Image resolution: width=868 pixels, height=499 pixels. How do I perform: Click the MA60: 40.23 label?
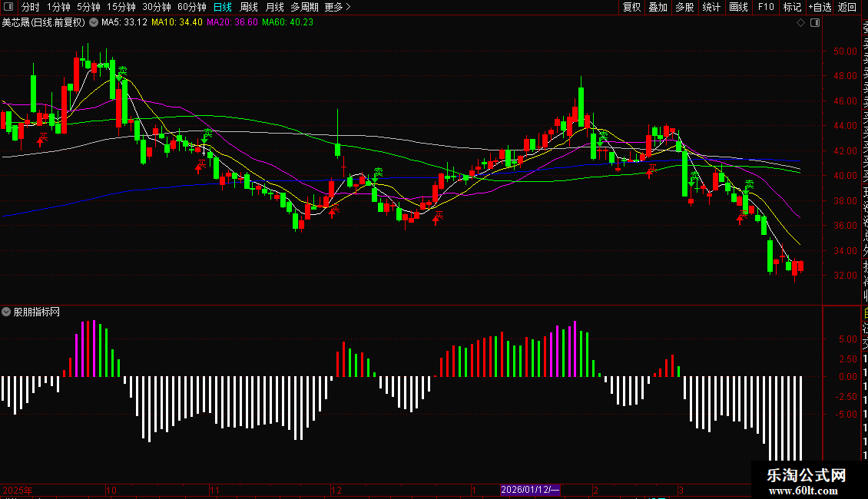point(288,23)
